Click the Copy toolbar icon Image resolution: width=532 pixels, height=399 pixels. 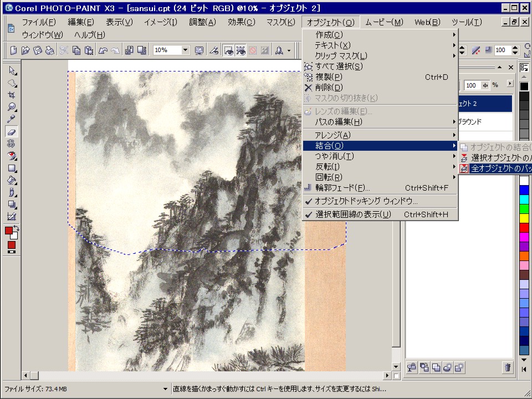(x=76, y=50)
